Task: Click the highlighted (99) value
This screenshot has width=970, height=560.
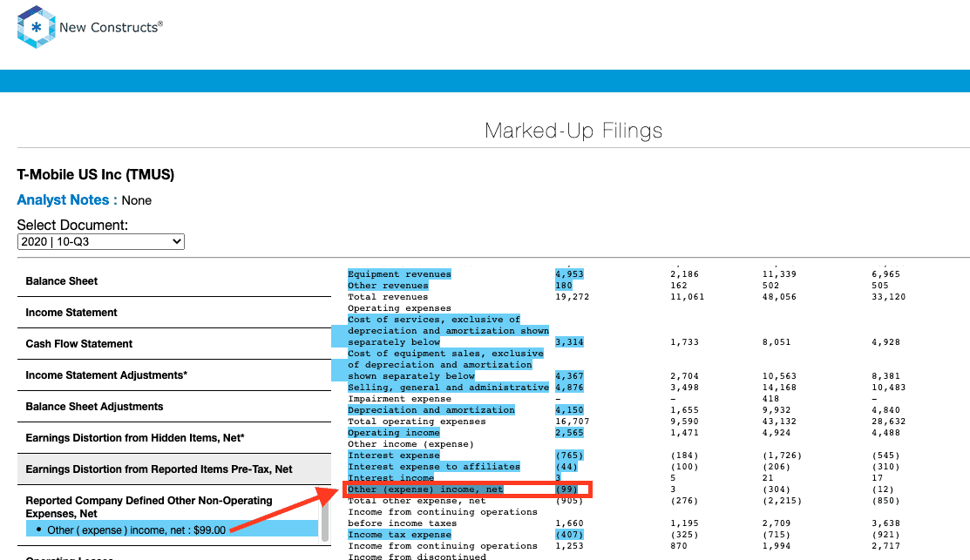Action: 566,489
